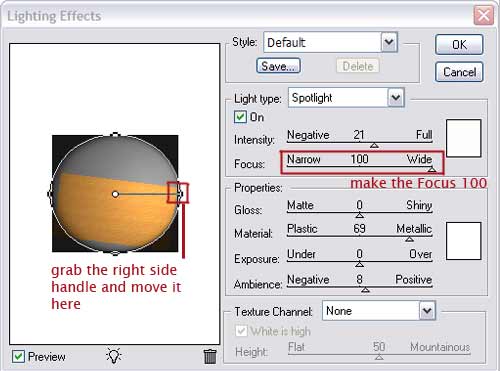Image resolution: width=500 pixels, height=371 pixels.
Task: Click the Cancel button
Action: pos(459,72)
